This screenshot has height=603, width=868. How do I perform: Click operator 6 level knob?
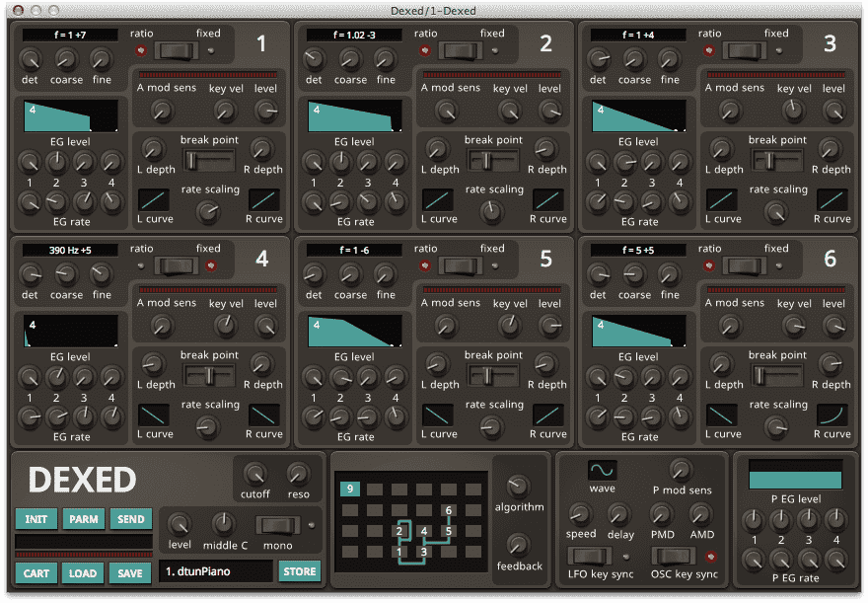834,326
